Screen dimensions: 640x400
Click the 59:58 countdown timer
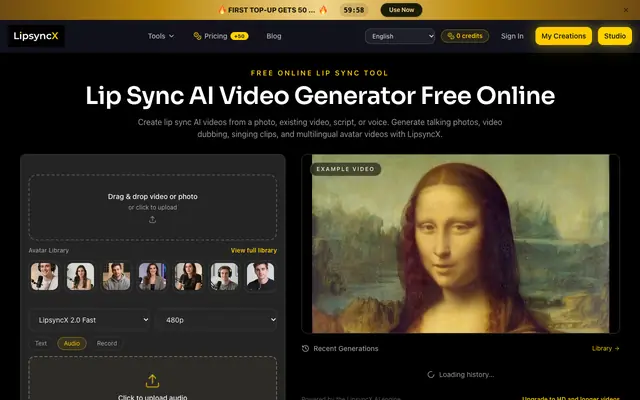(354, 10)
